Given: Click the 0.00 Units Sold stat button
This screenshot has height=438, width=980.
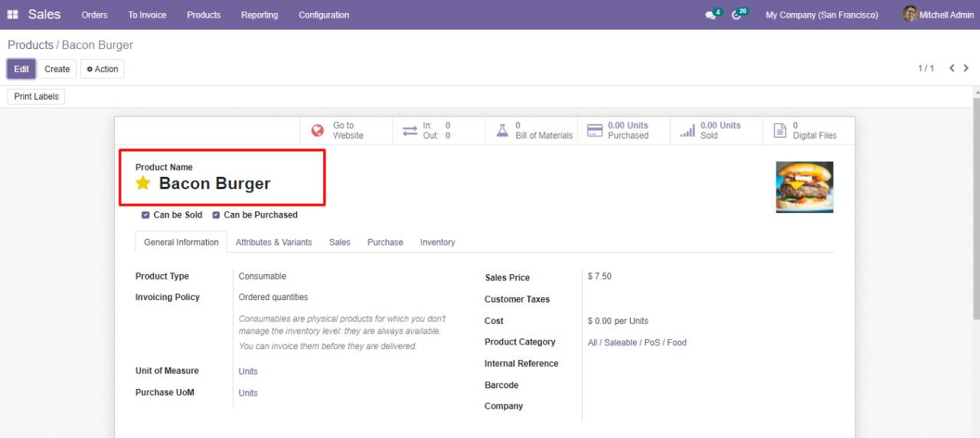Looking at the screenshot, I should pos(716,131).
